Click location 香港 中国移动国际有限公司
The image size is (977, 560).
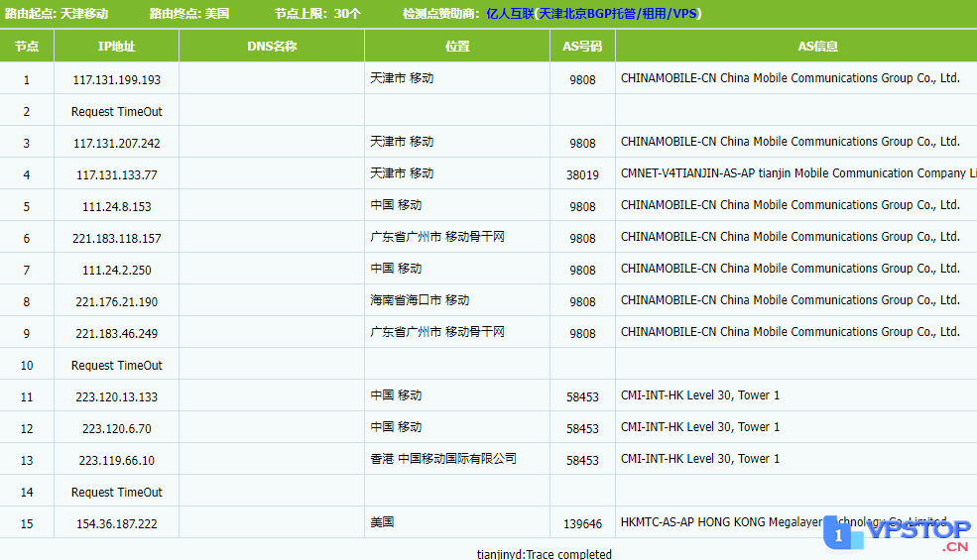(443, 459)
